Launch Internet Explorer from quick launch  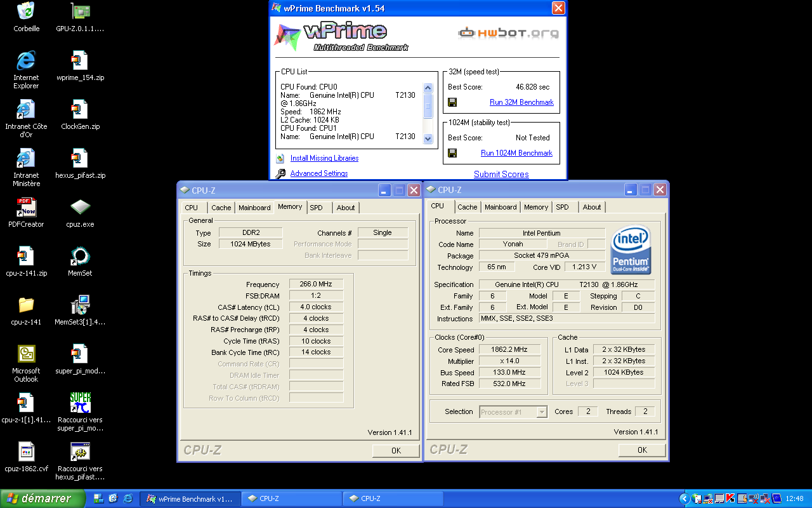[128, 498]
